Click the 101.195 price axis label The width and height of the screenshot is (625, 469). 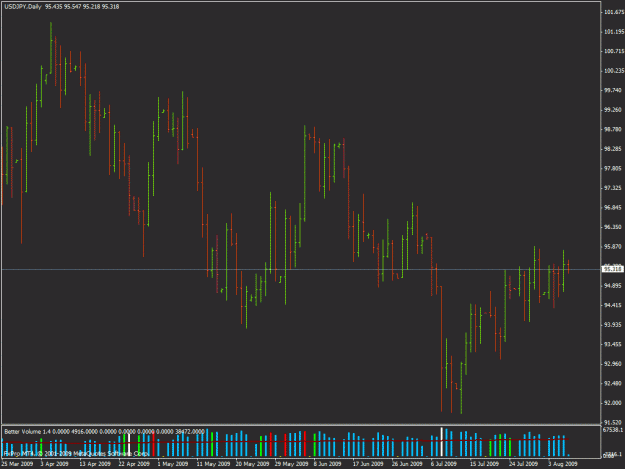pyautogui.click(x=614, y=32)
